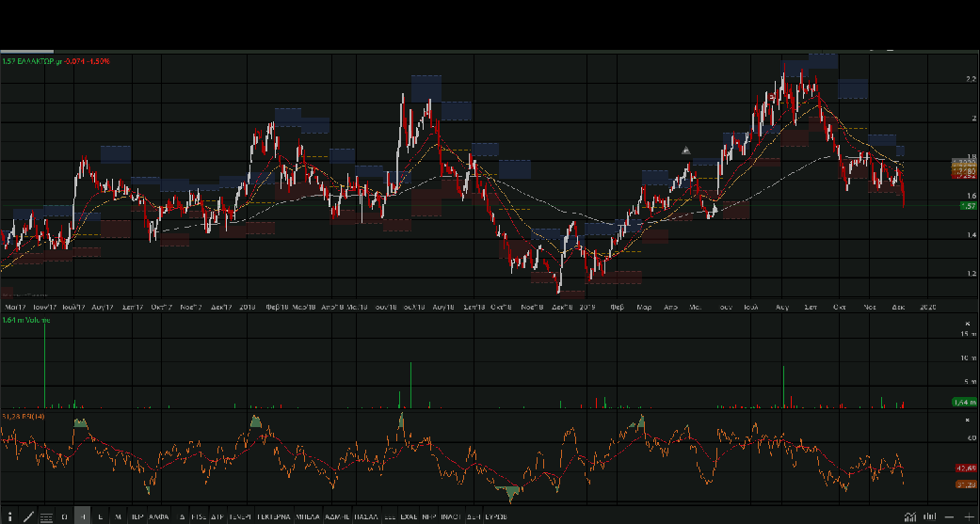This screenshot has height=524, width=980.
Task: Open the RSI(14) indicator label
Action: 24,415
